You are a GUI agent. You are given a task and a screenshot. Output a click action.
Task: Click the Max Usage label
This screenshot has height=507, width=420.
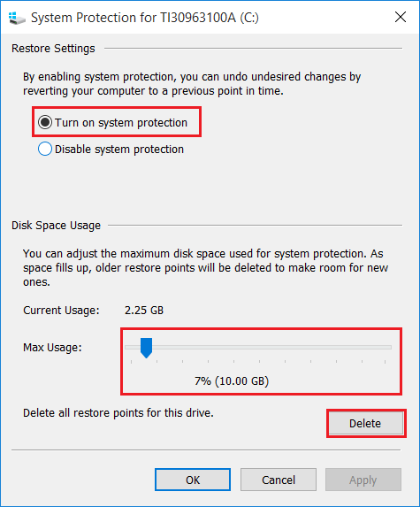point(52,348)
